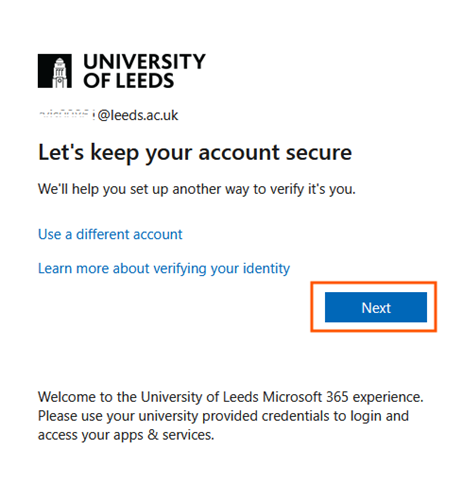Open Learn more about verifying your identity
Viewport: 462px width, 502px height.
coord(164,268)
